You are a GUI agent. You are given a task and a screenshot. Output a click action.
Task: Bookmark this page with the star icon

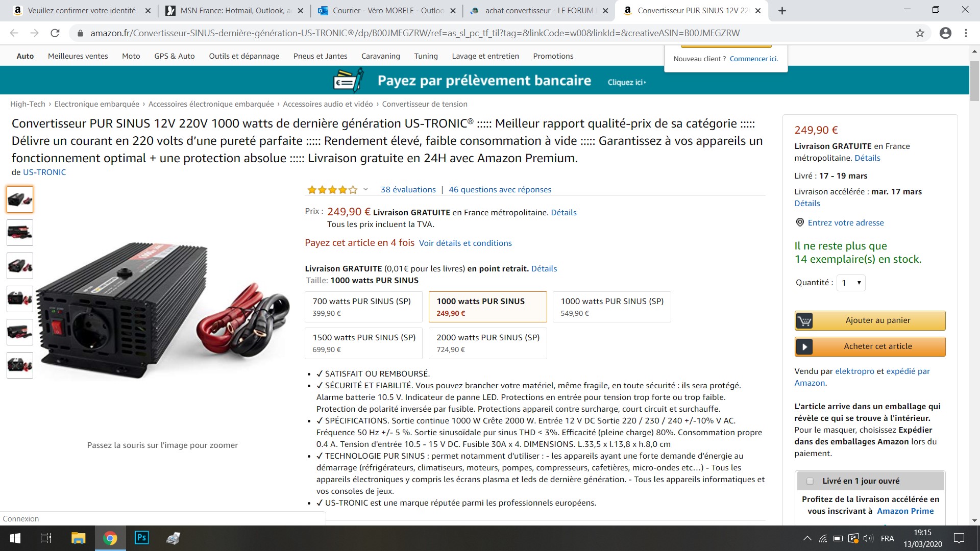click(920, 33)
